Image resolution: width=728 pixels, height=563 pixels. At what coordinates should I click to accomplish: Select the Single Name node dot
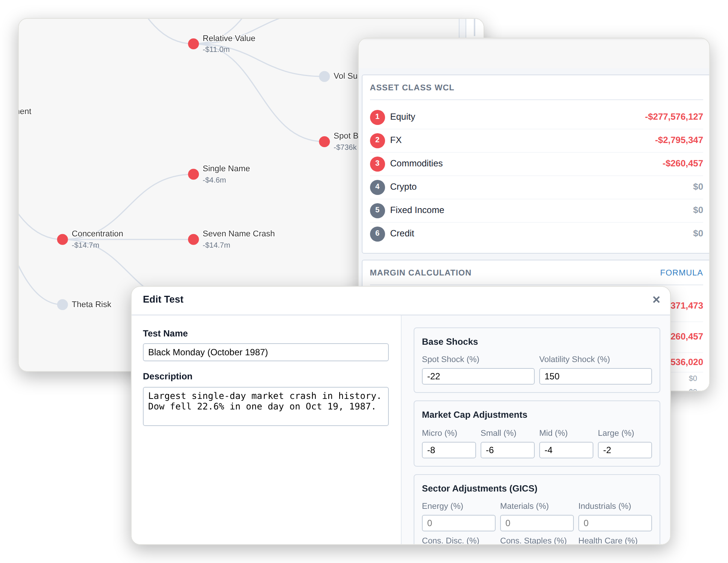(193, 174)
